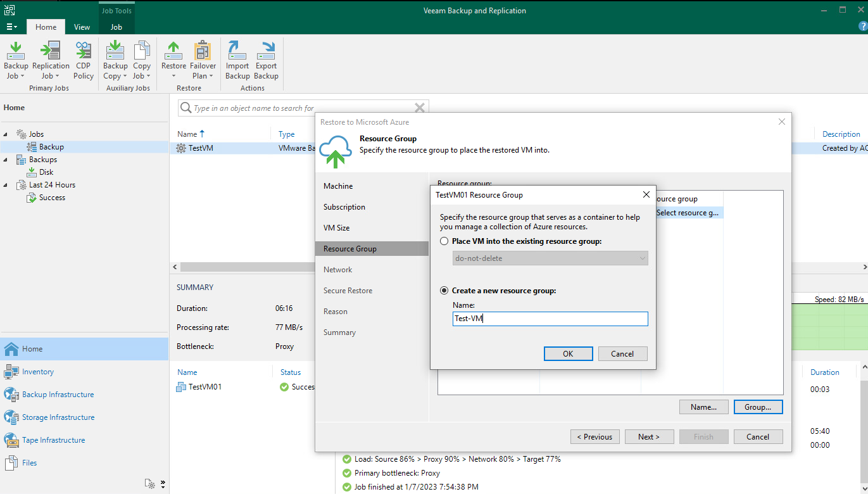Select the Last 24 Hours node
The image size is (868, 494).
tap(52, 185)
